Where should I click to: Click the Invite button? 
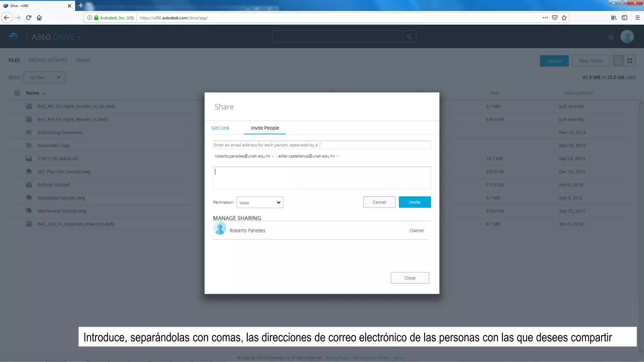pos(415,202)
